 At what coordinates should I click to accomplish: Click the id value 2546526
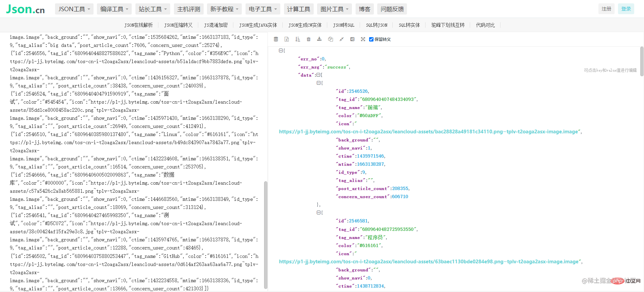coord(358,91)
